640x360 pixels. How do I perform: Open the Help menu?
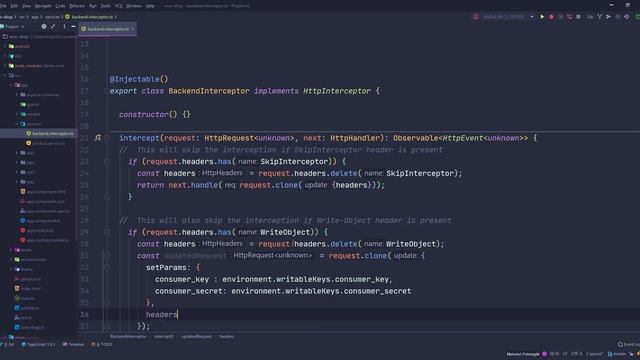point(150,6)
